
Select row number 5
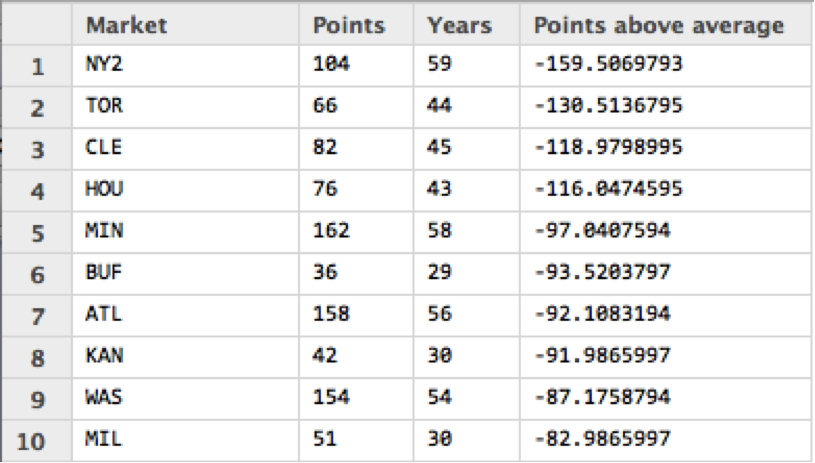pos(38,232)
